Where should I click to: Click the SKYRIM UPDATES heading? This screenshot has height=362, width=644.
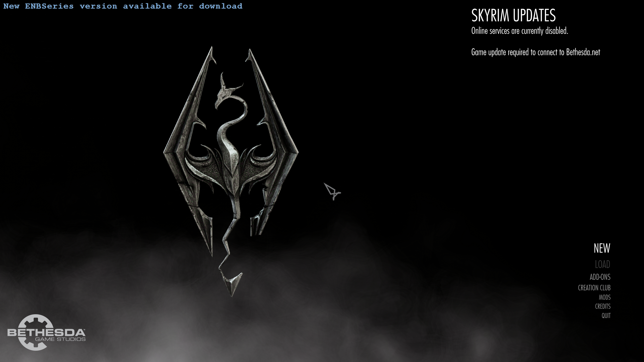tap(513, 15)
